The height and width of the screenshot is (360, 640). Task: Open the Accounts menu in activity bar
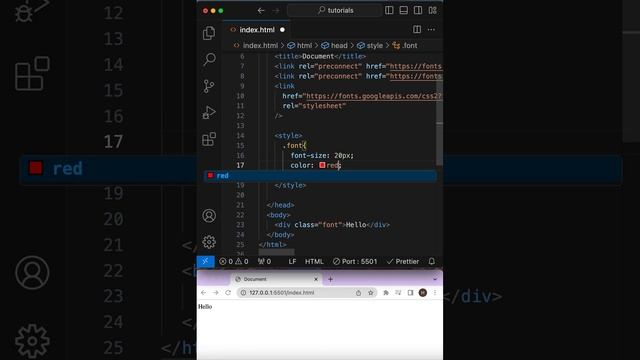point(209,216)
